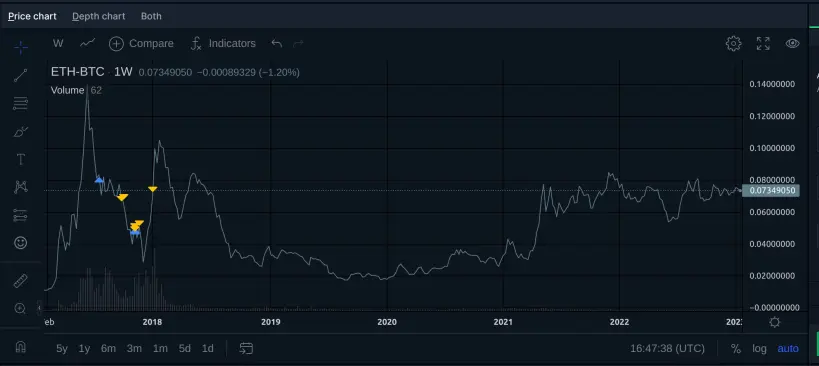The height and width of the screenshot is (366, 819).
Task: Collapse the left drawing toolbar
Action: [x=39, y=308]
